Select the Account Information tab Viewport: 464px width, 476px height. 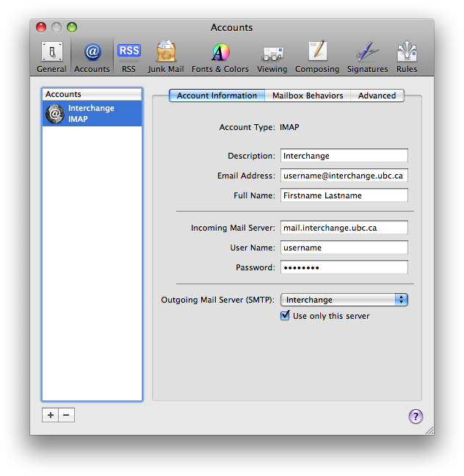click(217, 95)
